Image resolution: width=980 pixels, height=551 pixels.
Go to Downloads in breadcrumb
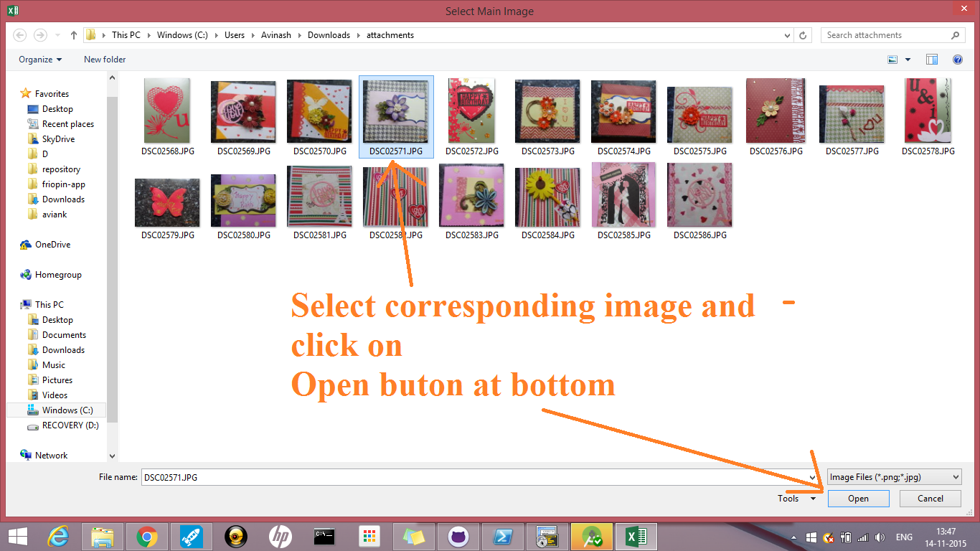tap(329, 35)
